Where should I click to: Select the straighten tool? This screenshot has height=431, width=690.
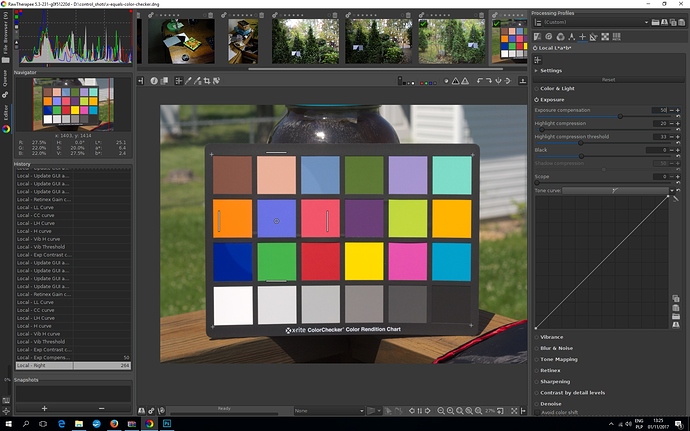pyautogui.click(x=217, y=81)
